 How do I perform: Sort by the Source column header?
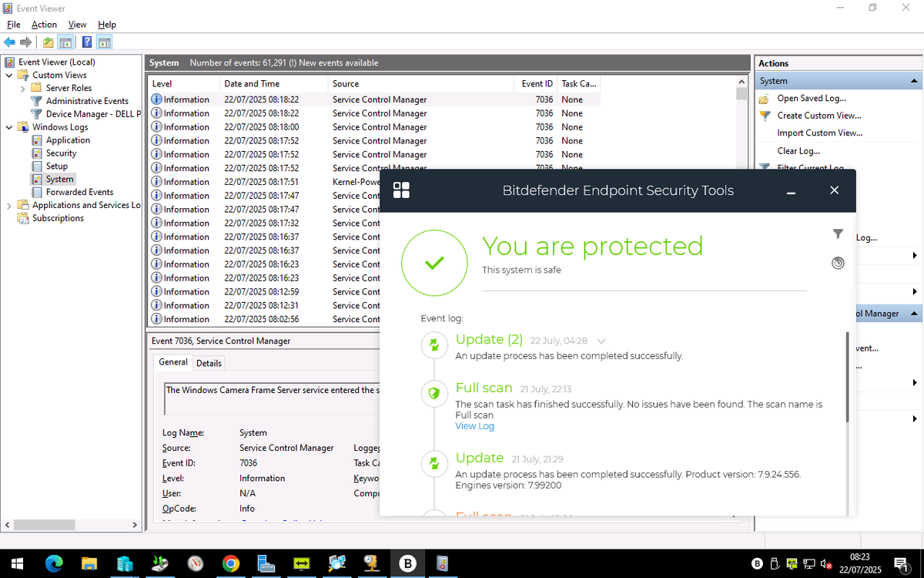click(420, 83)
